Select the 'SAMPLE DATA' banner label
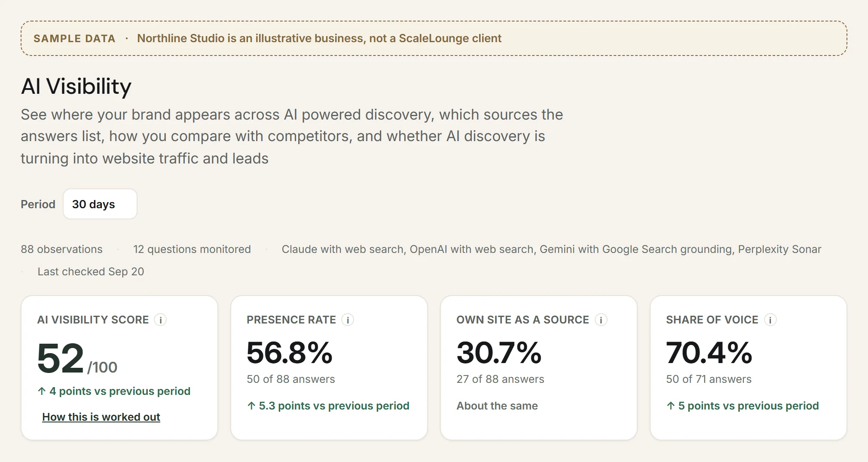The width and height of the screenshot is (868, 462). click(74, 38)
